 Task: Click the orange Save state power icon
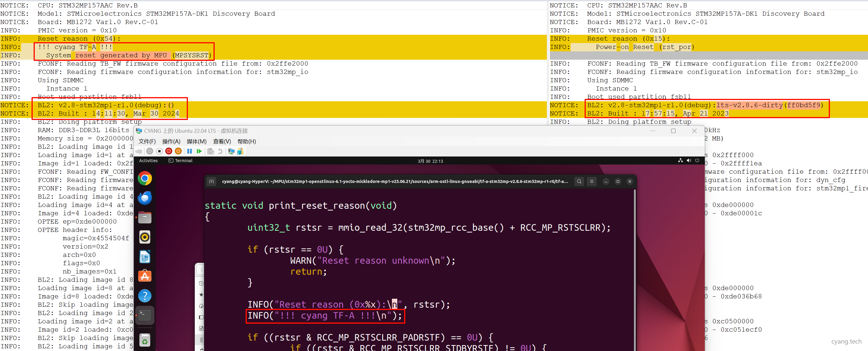[178, 151]
